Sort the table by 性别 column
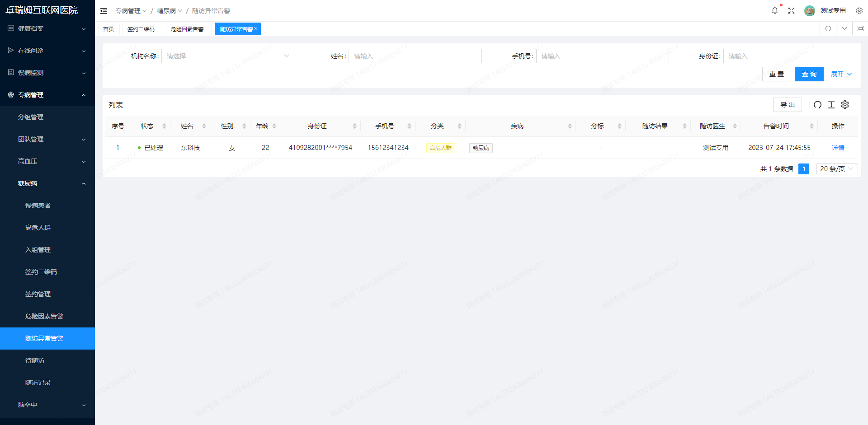The height and width of the screenshot is (425, 868). tap(244, 126)
